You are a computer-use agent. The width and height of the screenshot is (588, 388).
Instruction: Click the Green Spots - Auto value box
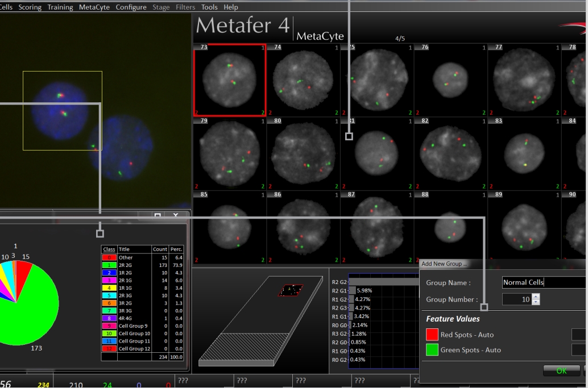pos(579,350)
